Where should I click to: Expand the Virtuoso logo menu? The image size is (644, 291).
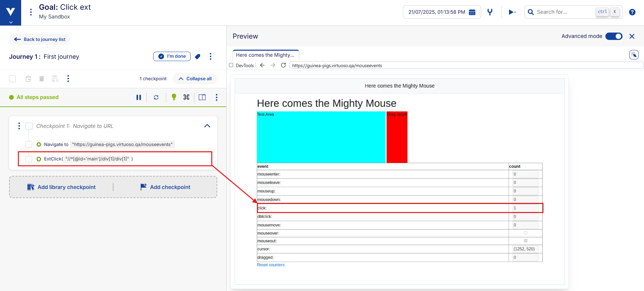pyautogui.click(x=11, y=13)
